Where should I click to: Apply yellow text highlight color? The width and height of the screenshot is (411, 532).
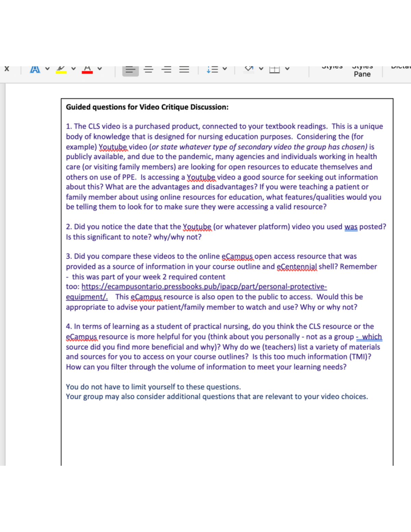pos(61,70)
